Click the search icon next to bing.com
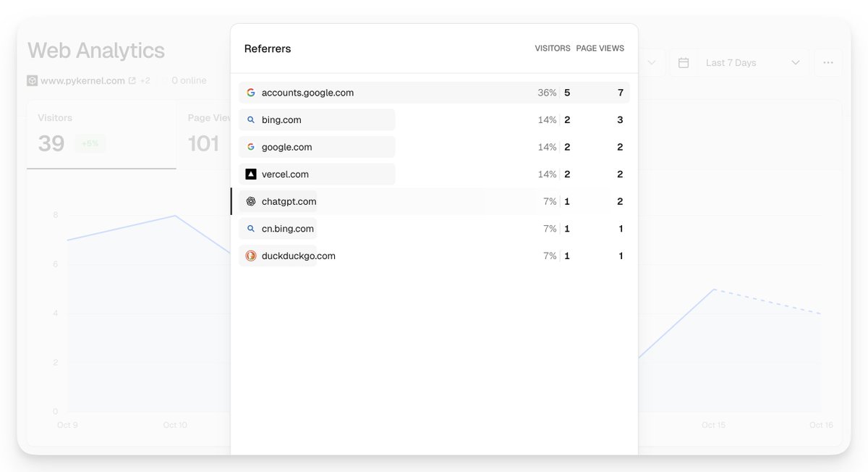This screenshot has width=868, height=472. pyautogui.click(x=251, y=120)
